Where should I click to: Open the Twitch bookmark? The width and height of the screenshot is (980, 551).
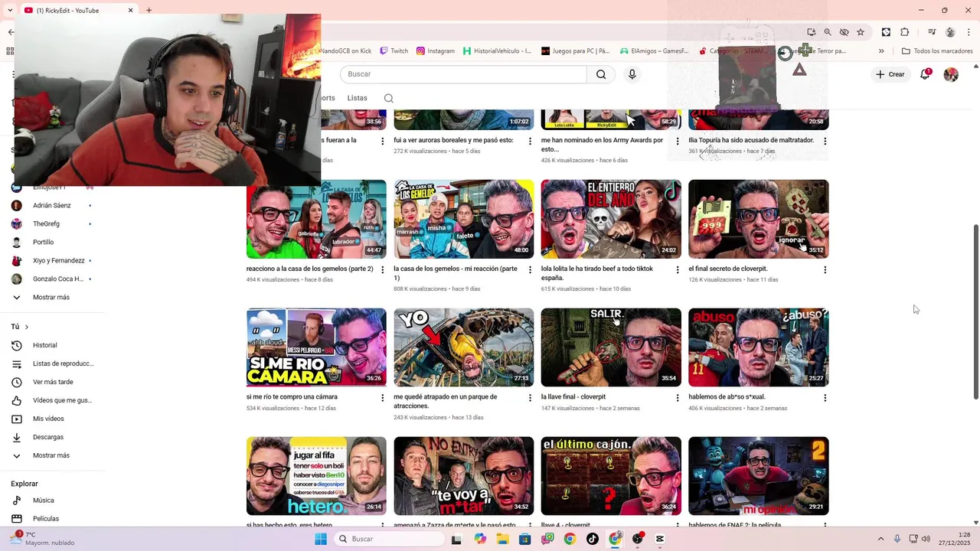pyautogui.click(x=394, y=51)
